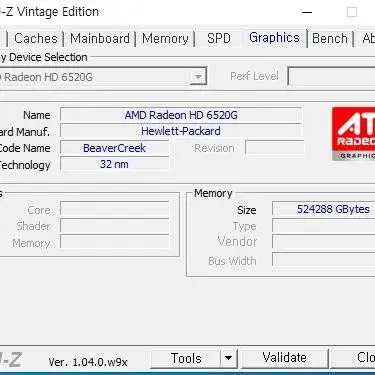Click the ATI Radeon Graphics logo
The width and height of the screenshot is (375, 375).
pos(353,134)
